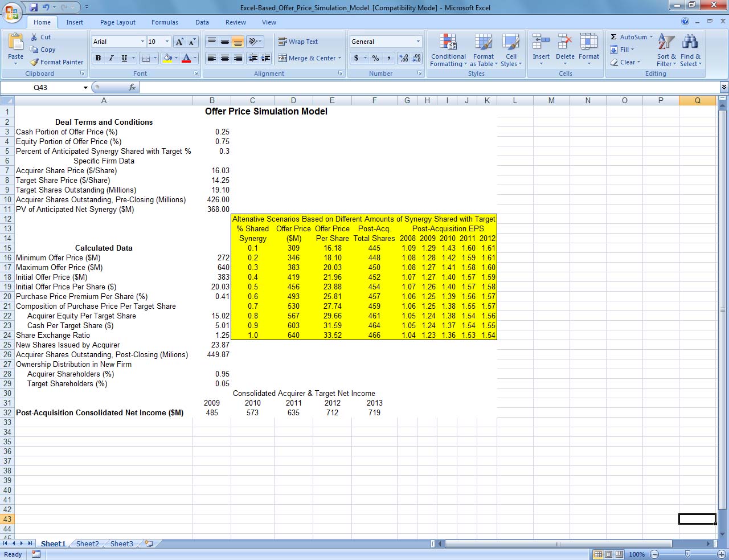Switch to the Formulas ribbon tab
Screen dimensions: 729x560
pyautogui.click(x=165, y=22)
